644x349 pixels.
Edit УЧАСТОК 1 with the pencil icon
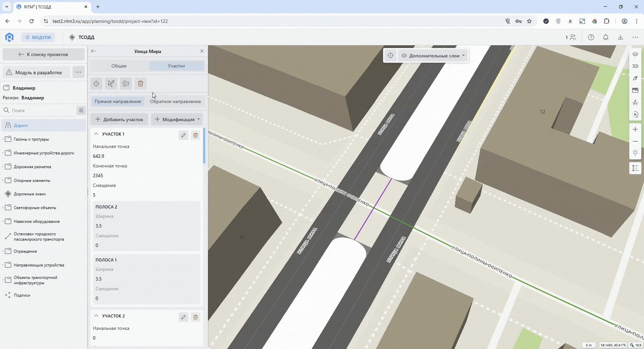coord(183,135)
